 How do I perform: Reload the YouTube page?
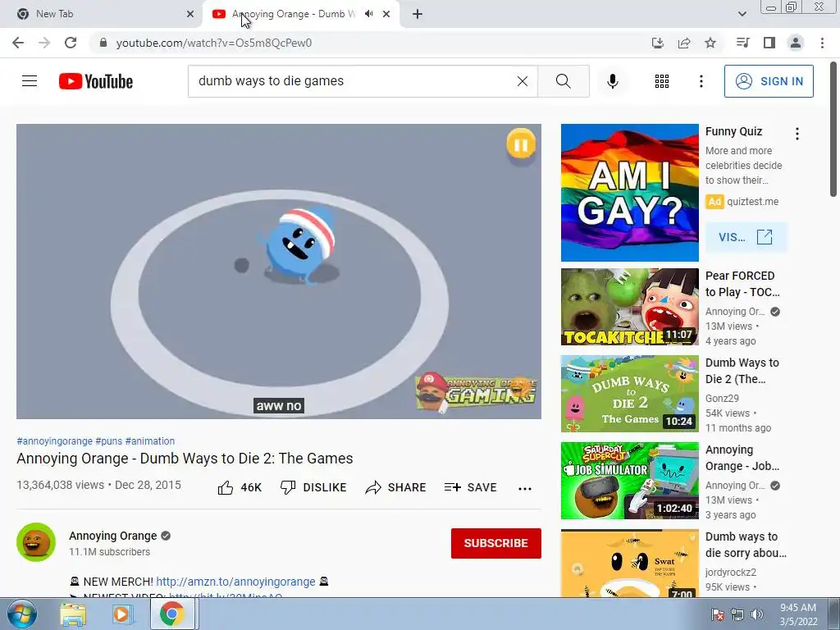point(71,43)
